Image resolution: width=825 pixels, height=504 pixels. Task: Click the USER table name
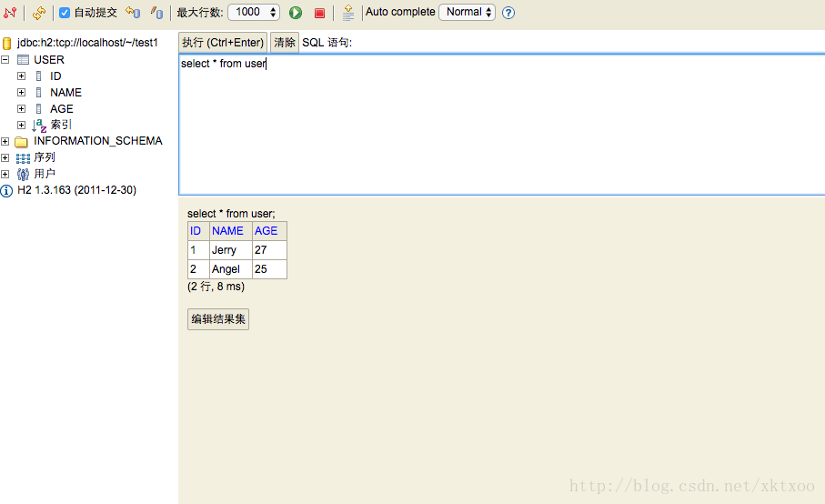[x=49, y=60]
